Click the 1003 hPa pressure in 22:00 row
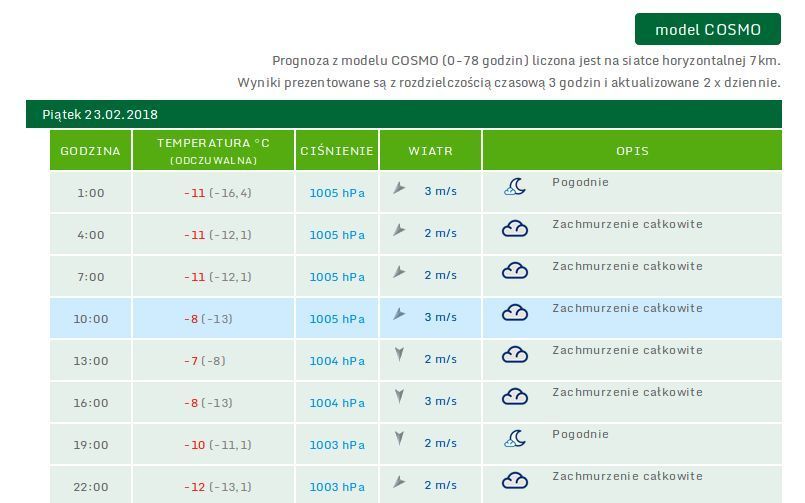Viewport: 805px width, 503px height. click(337, 487)
